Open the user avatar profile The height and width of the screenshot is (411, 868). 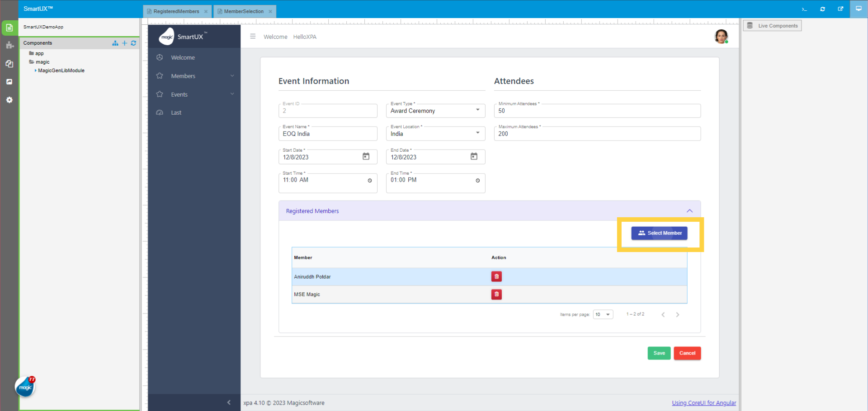[x=721, y=37]
